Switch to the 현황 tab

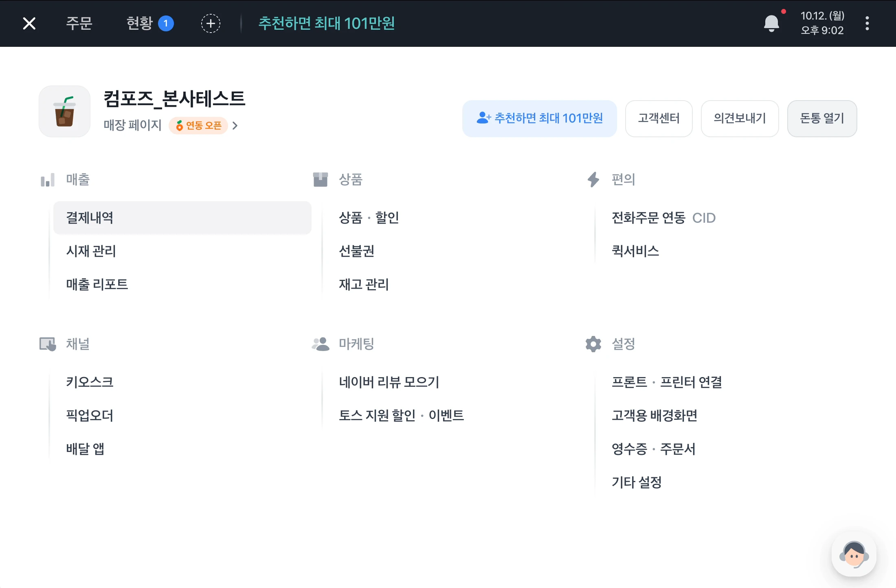(x=149, y=23)
